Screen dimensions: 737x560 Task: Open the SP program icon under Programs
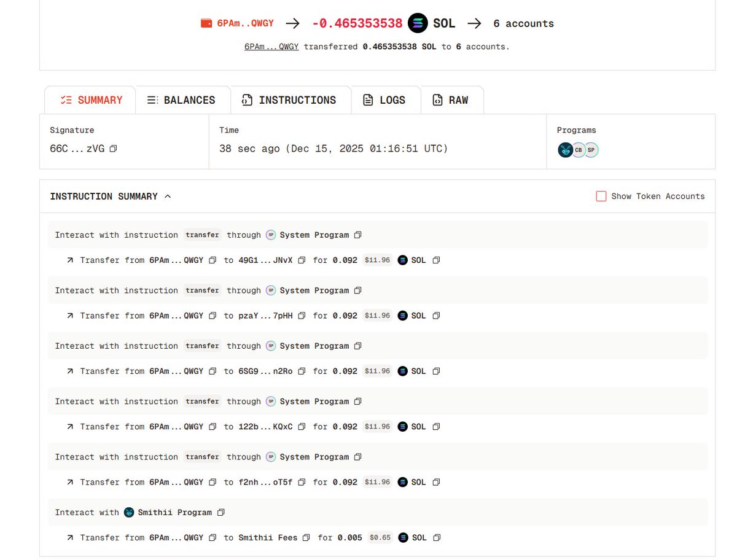coord(591,150)
